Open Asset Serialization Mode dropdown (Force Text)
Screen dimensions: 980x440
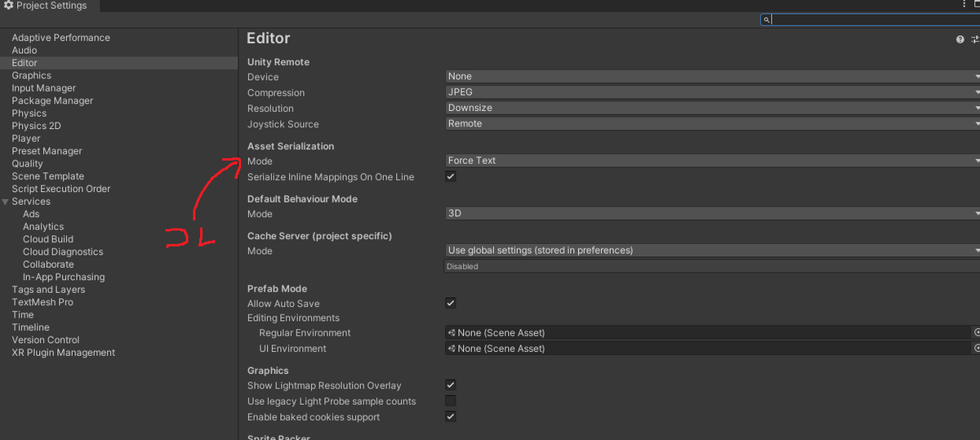pyautogui.click(x=710, y=161)
